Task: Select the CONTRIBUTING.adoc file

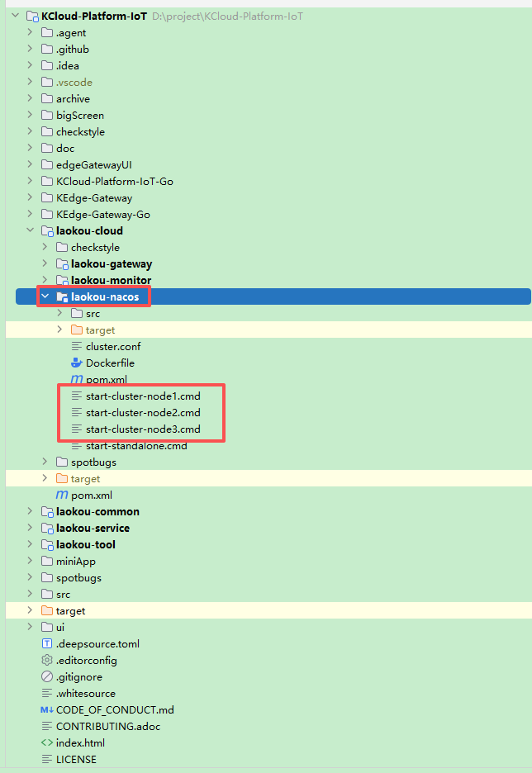Action: pos(107,726)
